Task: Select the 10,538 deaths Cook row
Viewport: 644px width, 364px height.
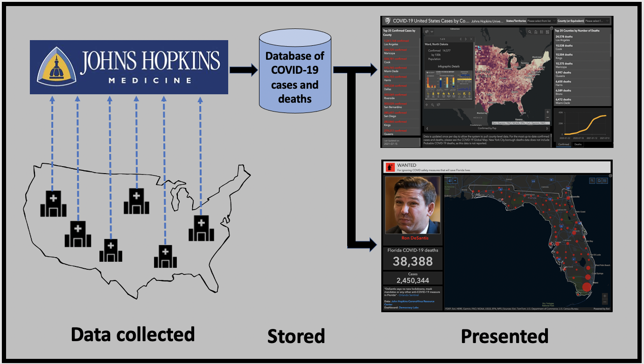Action: coord(581,47)
